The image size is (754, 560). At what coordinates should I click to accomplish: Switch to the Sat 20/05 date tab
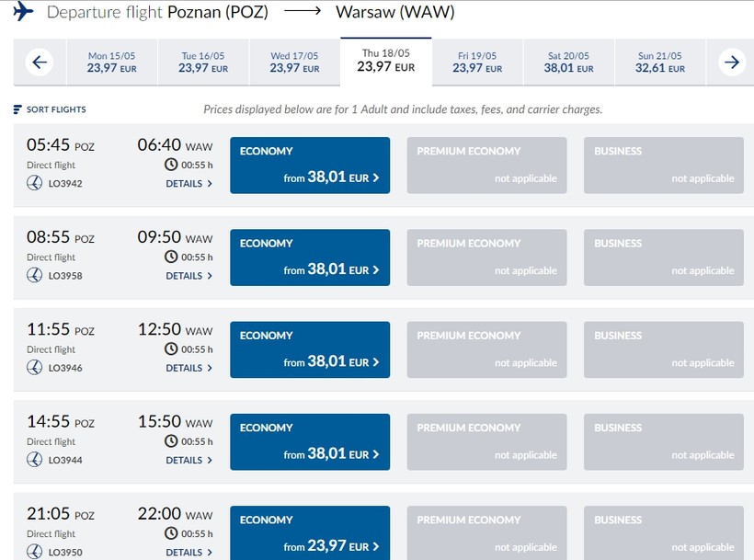pyautogui.click(x=567, y=63)
